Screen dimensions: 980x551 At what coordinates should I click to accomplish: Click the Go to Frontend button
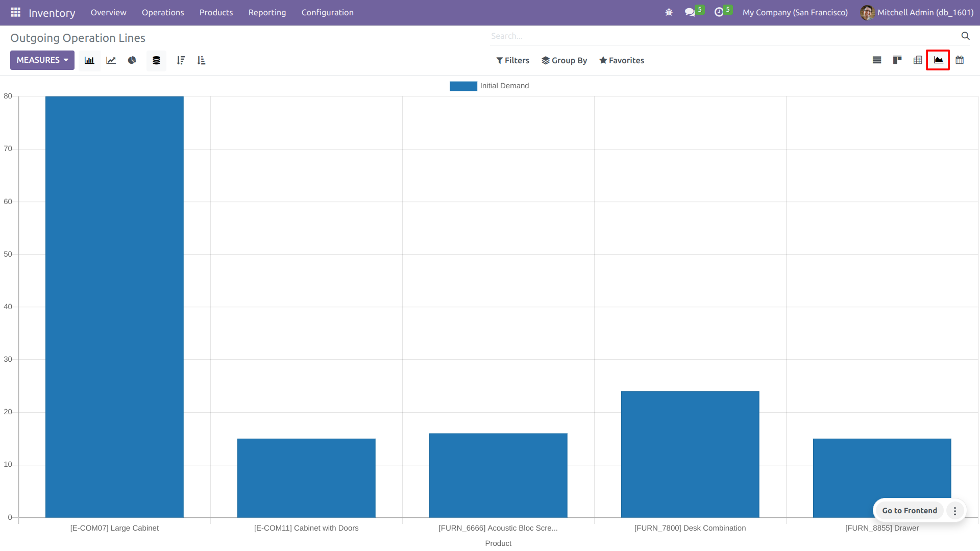pos(909,510)
